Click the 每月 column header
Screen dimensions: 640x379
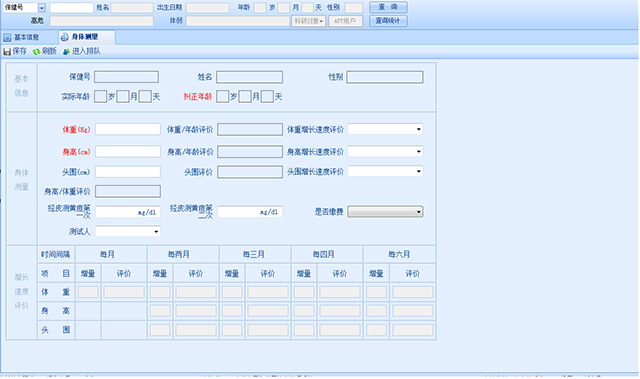(x=107, y=255)
